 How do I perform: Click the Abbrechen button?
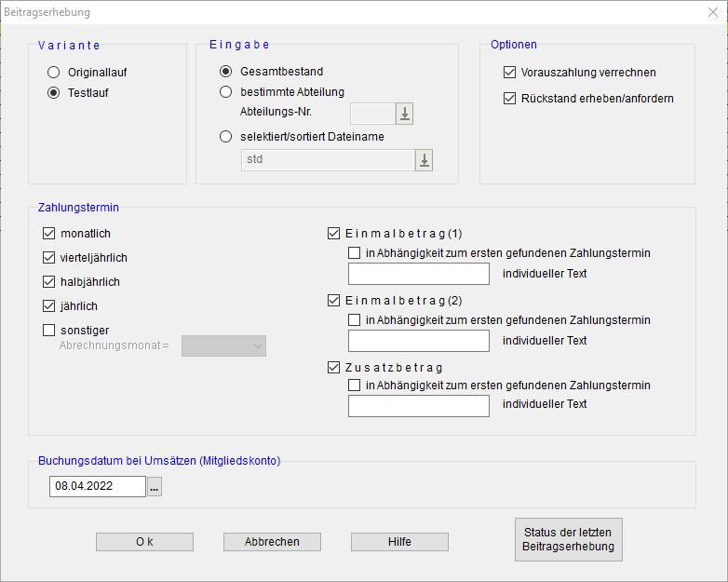[x=272, y=542]
